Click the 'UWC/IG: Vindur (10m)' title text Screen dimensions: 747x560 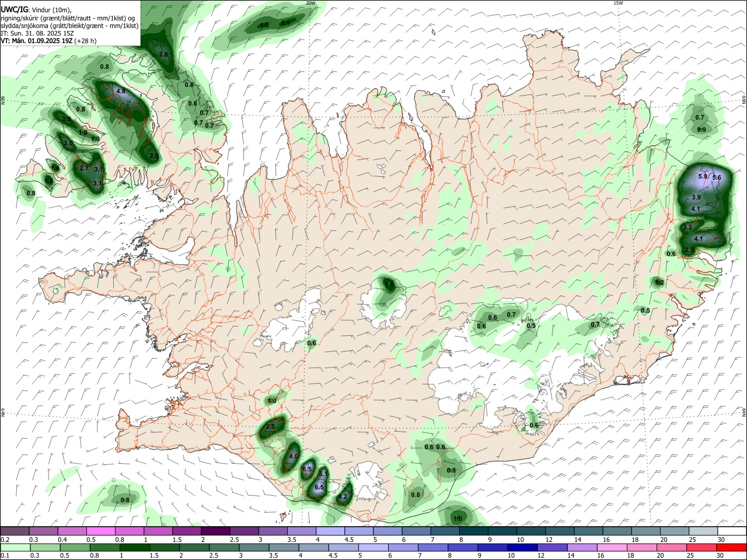[x=37, y=10]
